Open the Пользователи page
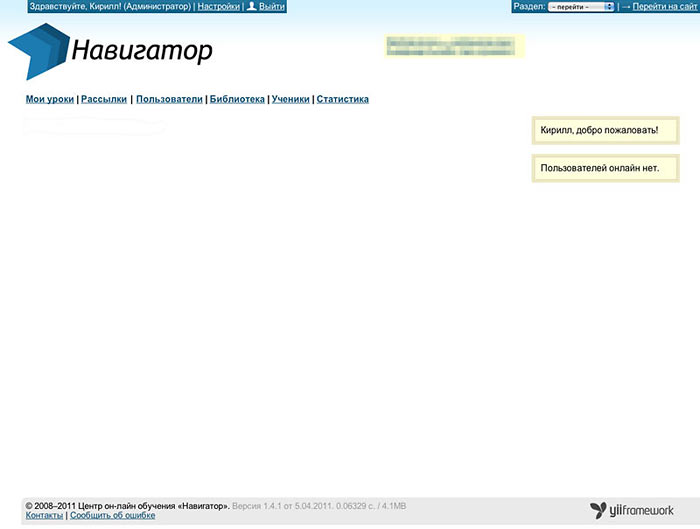Viewport: 700px width, 529px height. [169, 99]
